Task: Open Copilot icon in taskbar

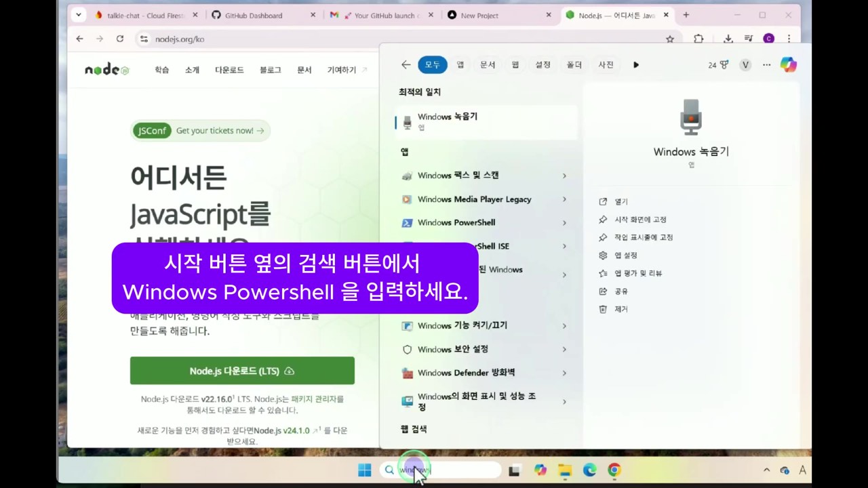Action: [x=540, y=470]
